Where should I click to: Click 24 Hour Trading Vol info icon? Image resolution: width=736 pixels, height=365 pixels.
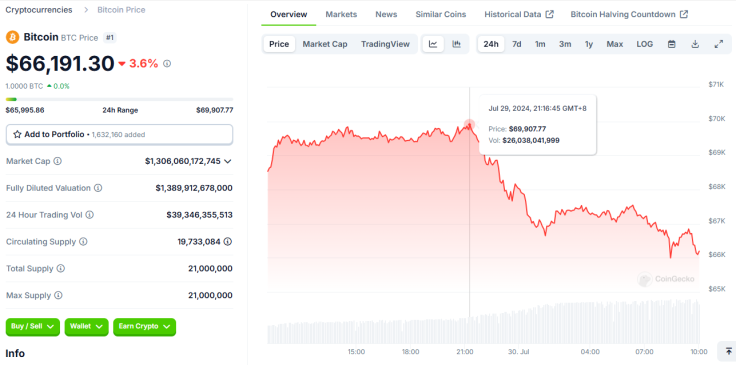point(89,215)
